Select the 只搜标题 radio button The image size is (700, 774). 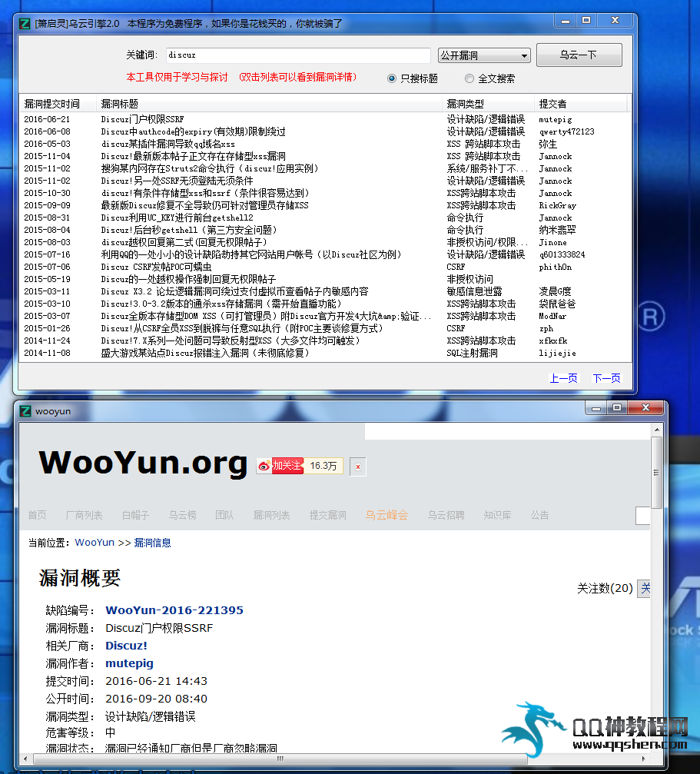(392, 78)
